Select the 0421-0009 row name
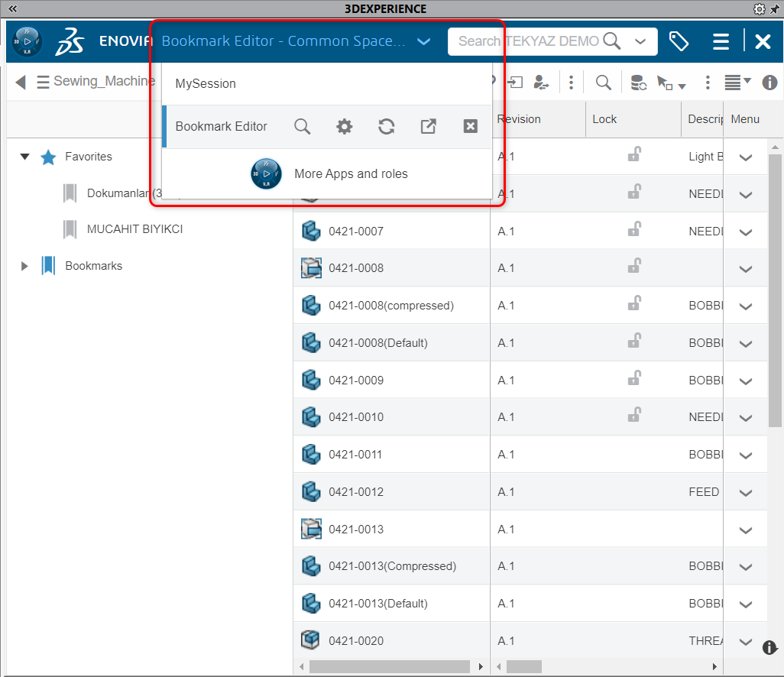 click(356, 380)
